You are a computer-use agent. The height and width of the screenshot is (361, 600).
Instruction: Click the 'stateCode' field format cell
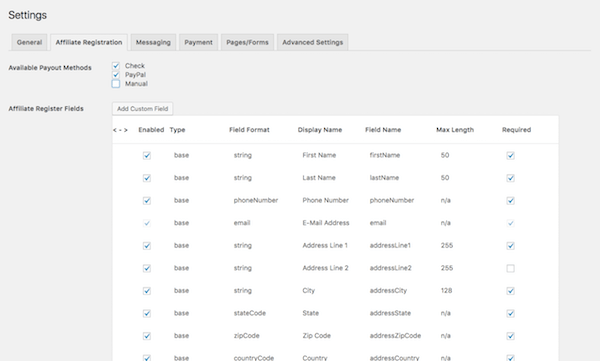pyautogui.click(x=249, y=313)
